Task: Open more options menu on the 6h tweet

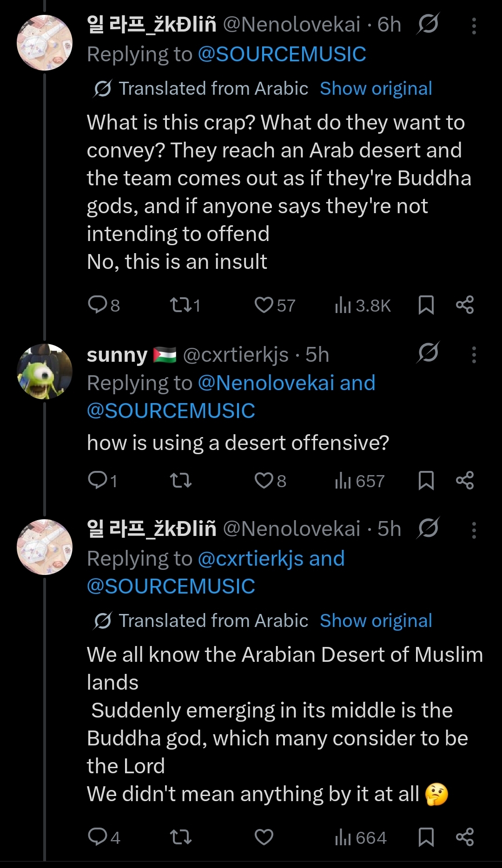Action: click(474, 26)
